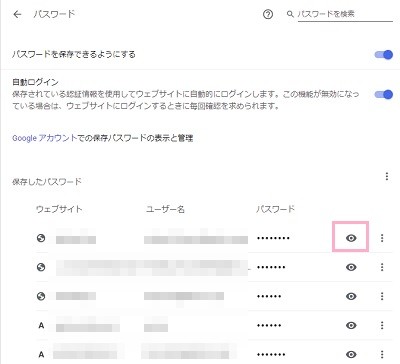Image resolution: width=400 pixels, height=364 pixels.
Task: Open the Google アカウント link
Action: 44,138
